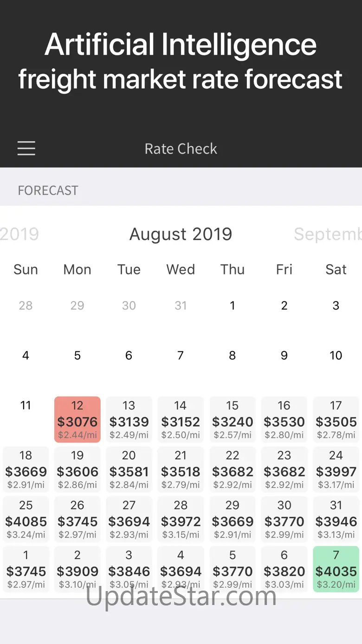Select August 13 rate $3139
362x644 pixels.
[129, 420]
